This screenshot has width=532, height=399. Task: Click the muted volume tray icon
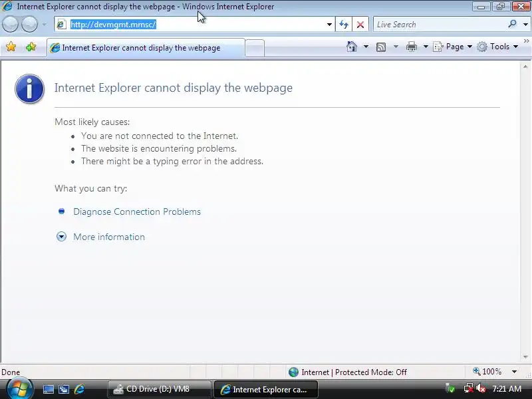coord(481,388)
